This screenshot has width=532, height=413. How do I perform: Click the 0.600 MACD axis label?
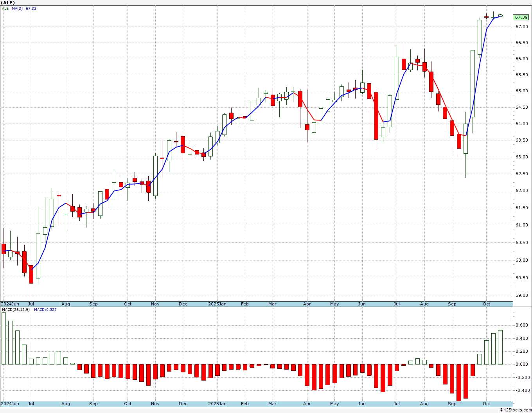pos(521,325)
